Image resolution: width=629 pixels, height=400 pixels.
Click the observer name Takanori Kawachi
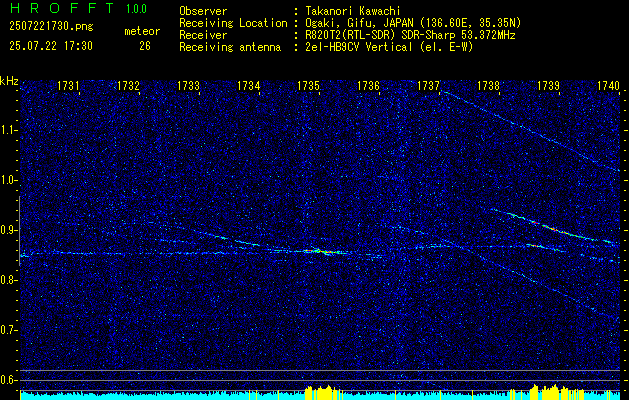point(353,11)
